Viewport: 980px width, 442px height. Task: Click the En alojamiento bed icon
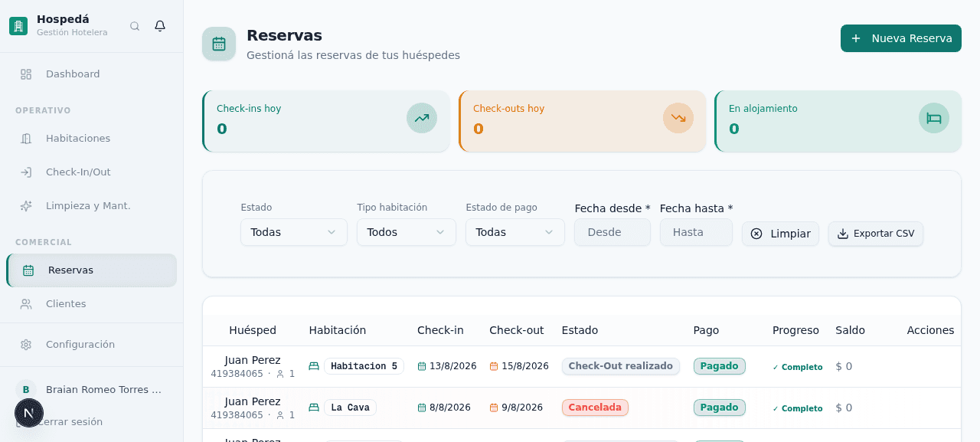tap(934, 118)
